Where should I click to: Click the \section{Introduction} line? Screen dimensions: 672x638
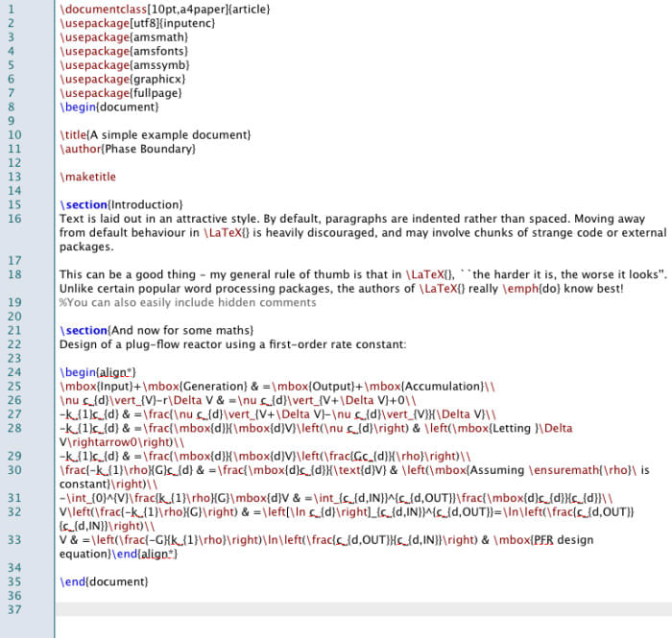point(121,204)
